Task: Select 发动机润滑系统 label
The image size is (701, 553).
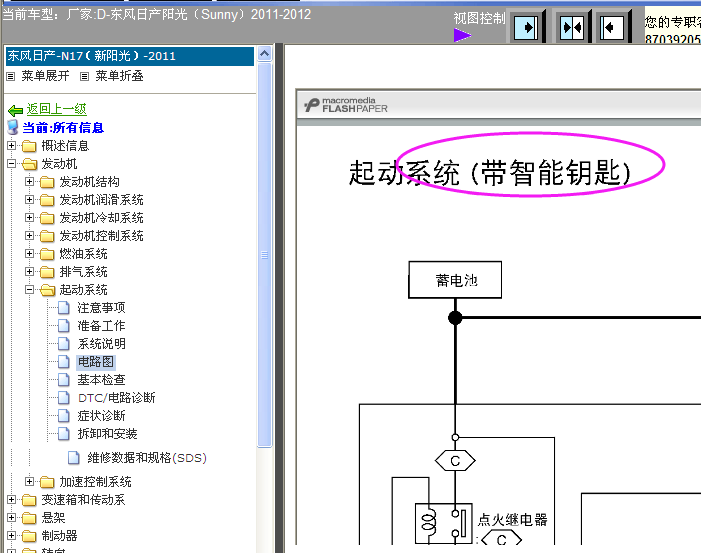Action: 101,200
